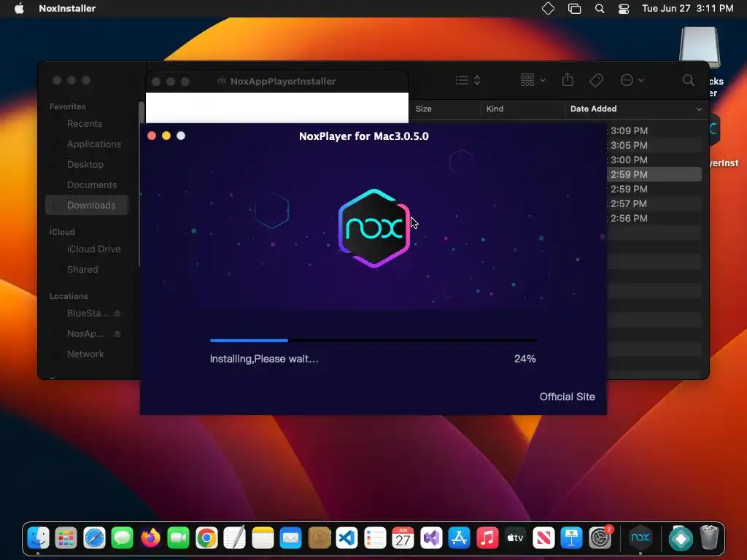The image size is (747, 560).
Task: Open Finder from the dock
Action: [x=38, y=538]
